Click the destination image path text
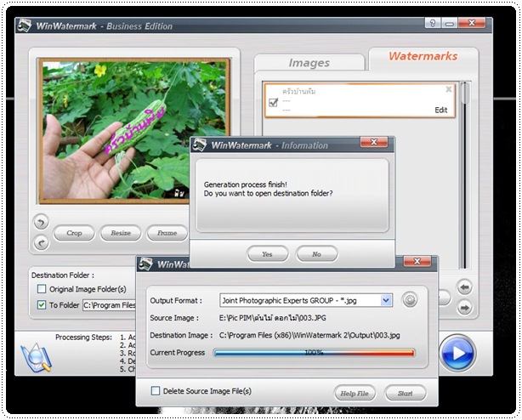The image size is (522, 420). pos(309,335)
